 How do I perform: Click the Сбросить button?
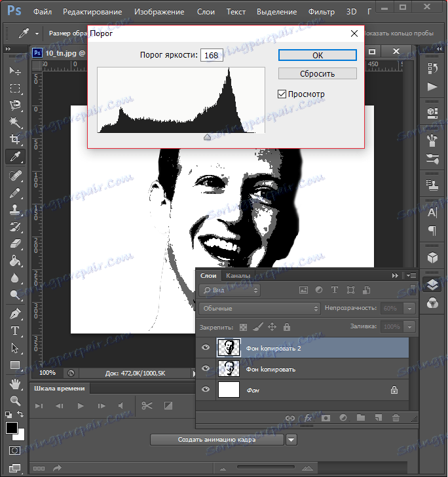pos(318,73)
